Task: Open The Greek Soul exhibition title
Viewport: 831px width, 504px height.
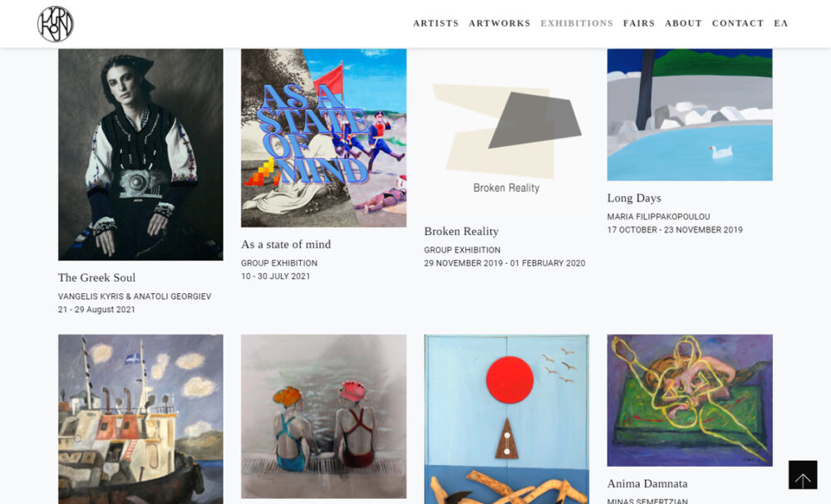Action: coord(97,277)
